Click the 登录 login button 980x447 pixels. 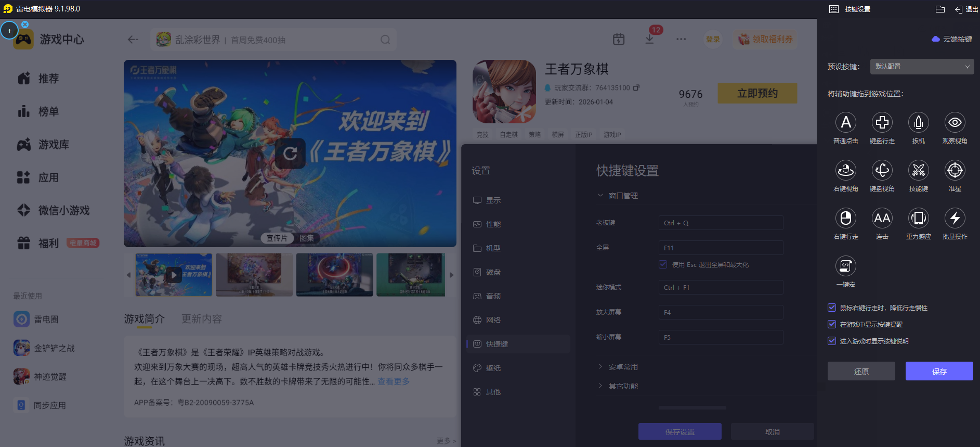(x=713, y=39)
